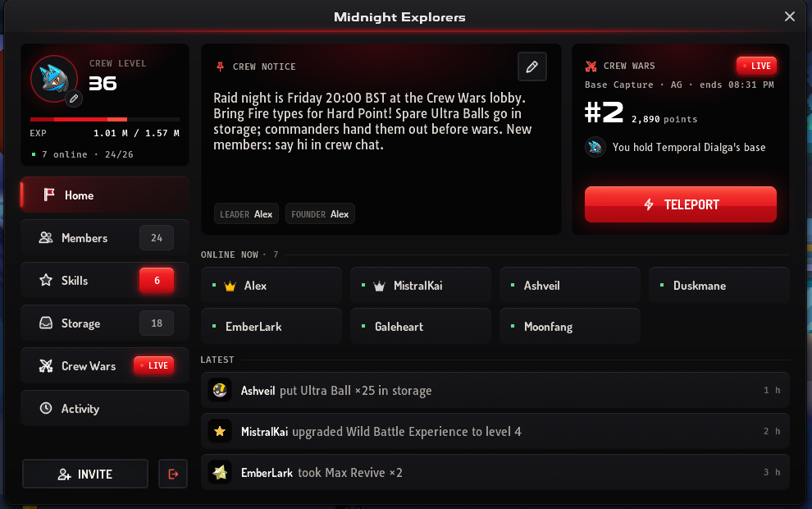The image size is (812, 509).
Task: Click the crew notice message text
Action: [x=372, y=122]
